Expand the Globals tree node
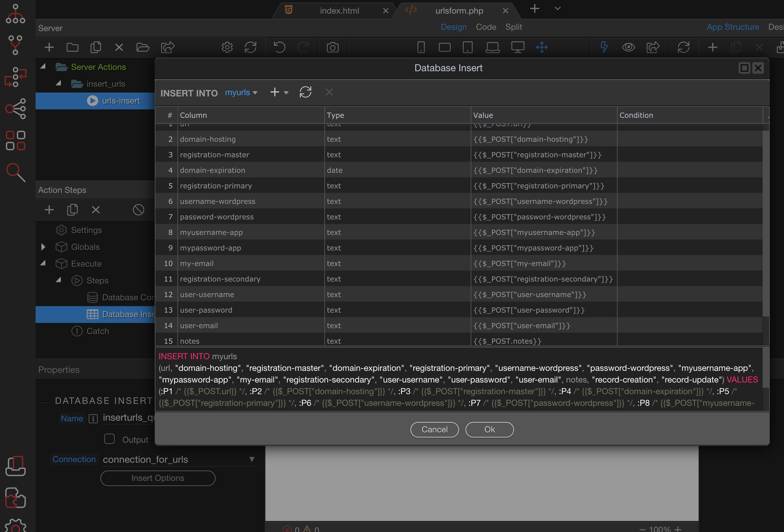This screenshot has height=532, width=784. click(43, 247)
